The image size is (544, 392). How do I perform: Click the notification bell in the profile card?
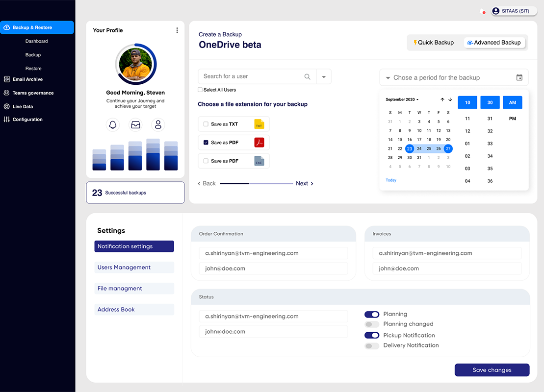point(113,125)
